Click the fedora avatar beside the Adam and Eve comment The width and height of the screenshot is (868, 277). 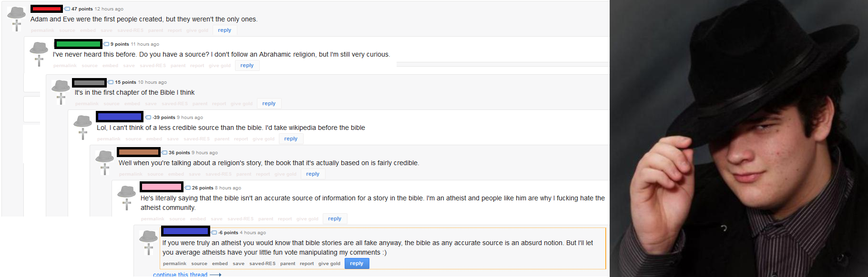[17, 19]
